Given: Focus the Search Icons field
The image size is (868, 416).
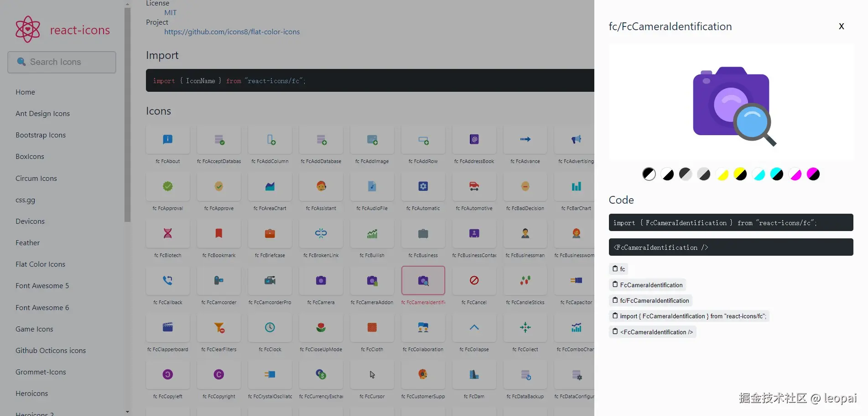Looking at the screenshot, I should pos(62,62).
